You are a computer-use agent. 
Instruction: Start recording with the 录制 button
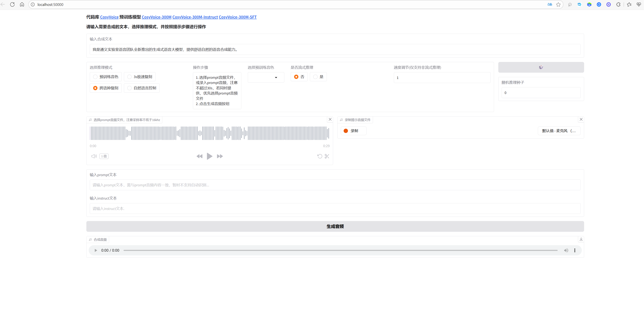[353, 131]
